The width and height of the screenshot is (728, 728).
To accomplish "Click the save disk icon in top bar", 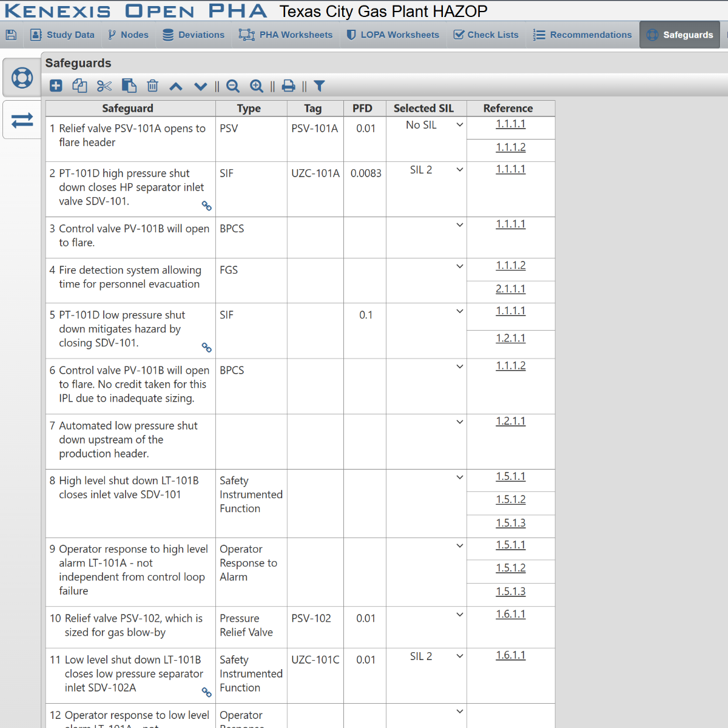I will 11,35.
